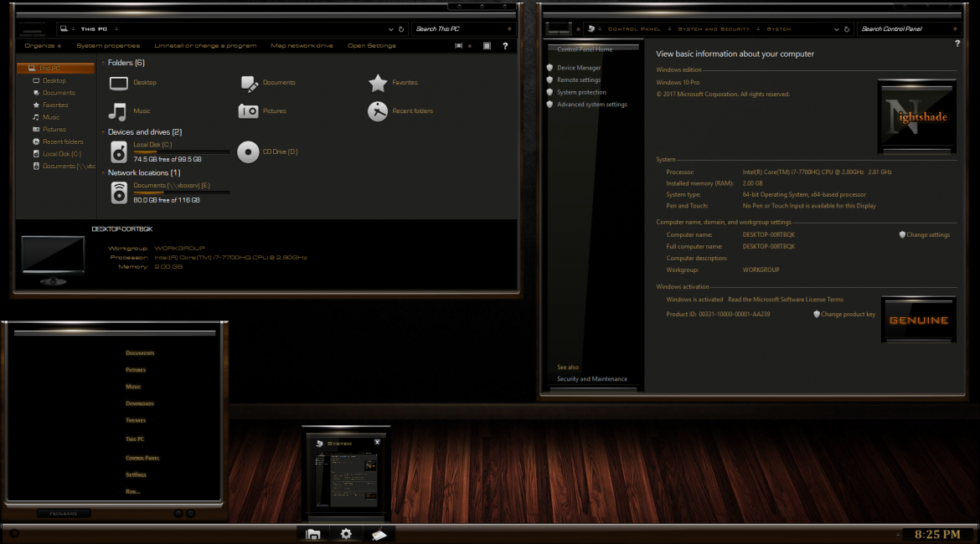This screenshot has height=544, width=980.
Task: Click the 8:25 PM taskbar clock
Action: point(937,534)
